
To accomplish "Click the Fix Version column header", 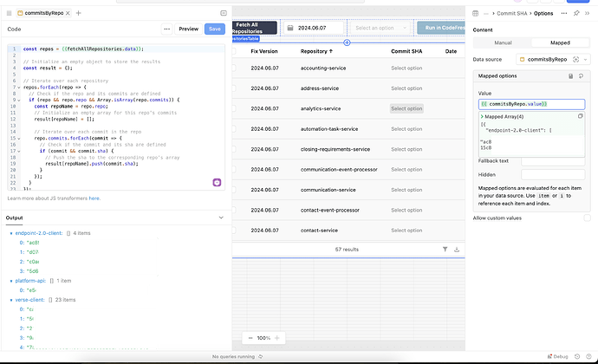I will [x=264, y=51].
